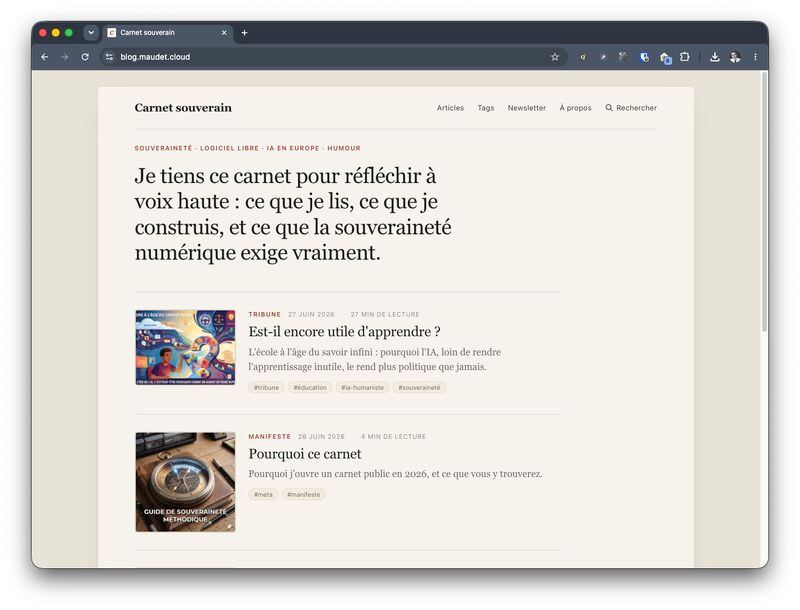The width and height of the screenshot is (800, 610).
Task: Open Chrome's three-dot menu
Action: coord(755,57)
